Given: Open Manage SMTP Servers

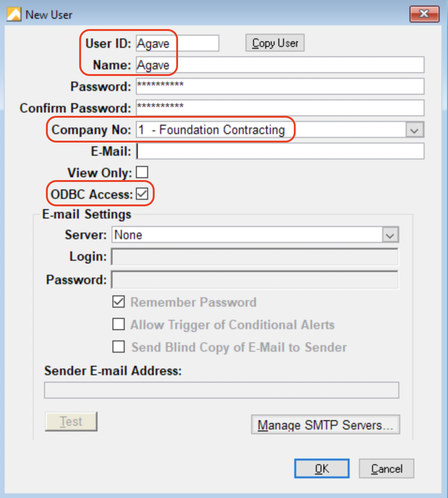Looking at the screenshot, I should [325, 425].
